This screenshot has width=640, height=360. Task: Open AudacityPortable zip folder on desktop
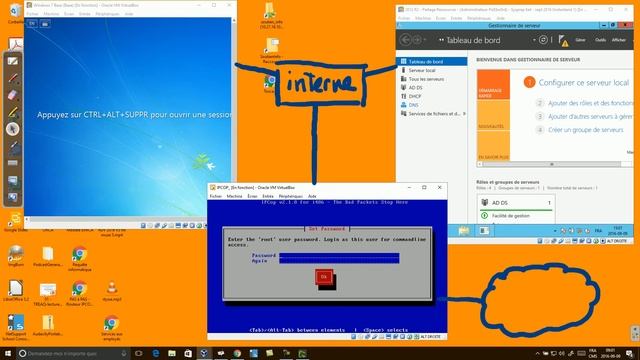[x=48, y=325]
